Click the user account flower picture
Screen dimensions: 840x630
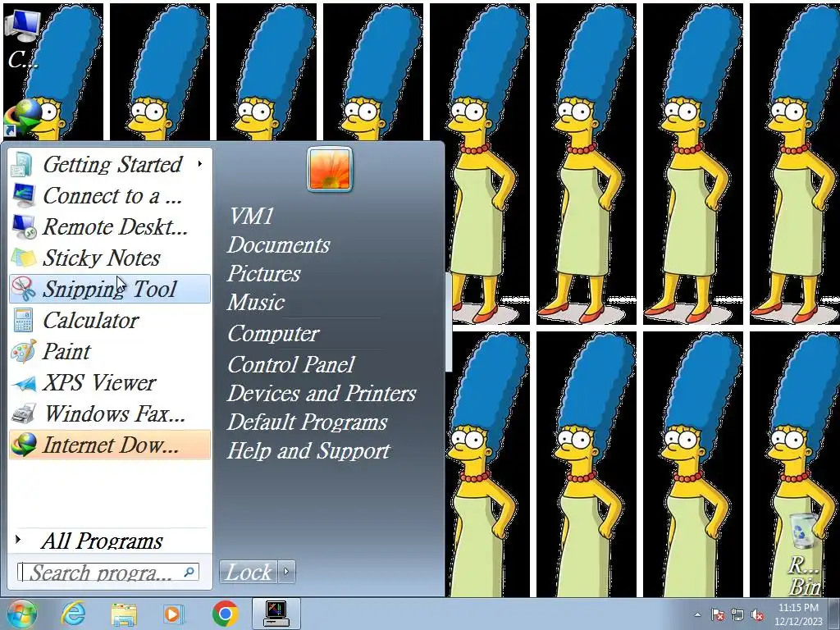pyautogui.click(x=330, y=169)
